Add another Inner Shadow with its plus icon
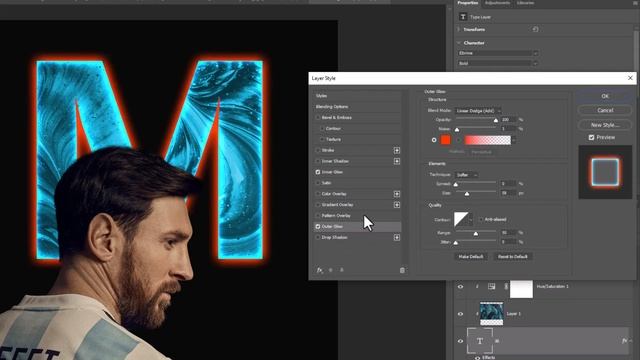 pyautogui.click(x=397, y=161)
